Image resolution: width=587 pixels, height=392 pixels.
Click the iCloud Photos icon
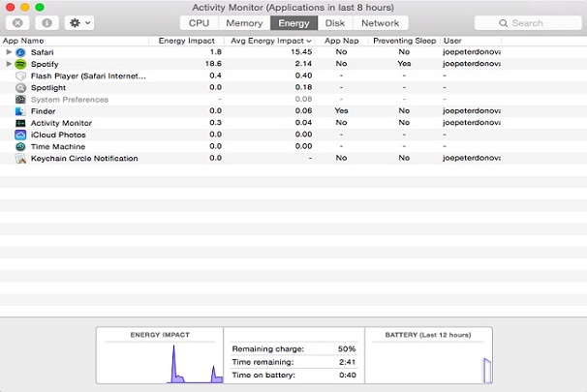21,135
